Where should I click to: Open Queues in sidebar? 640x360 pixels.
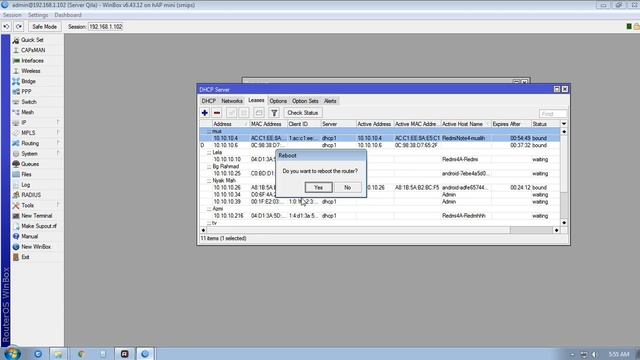[30, 164]
